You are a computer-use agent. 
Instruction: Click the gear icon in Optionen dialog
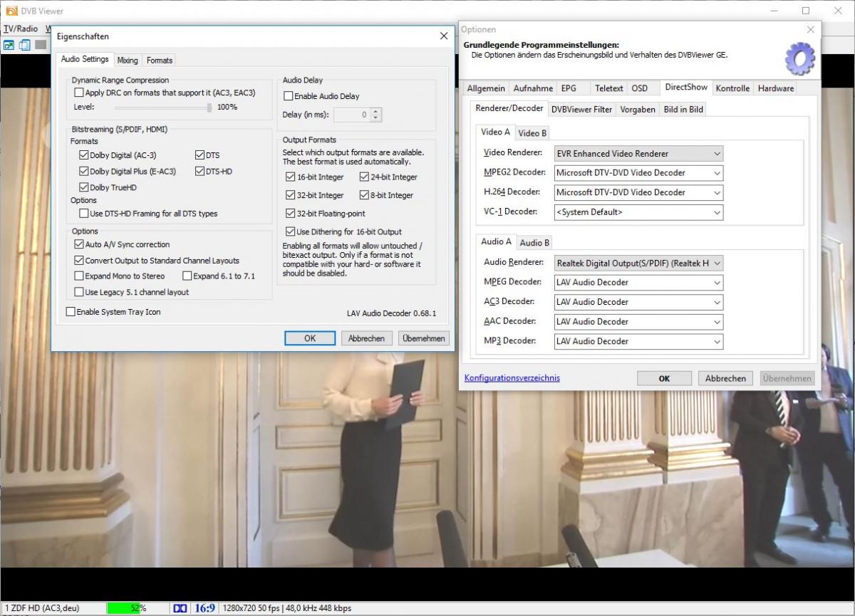pos(799,58)
